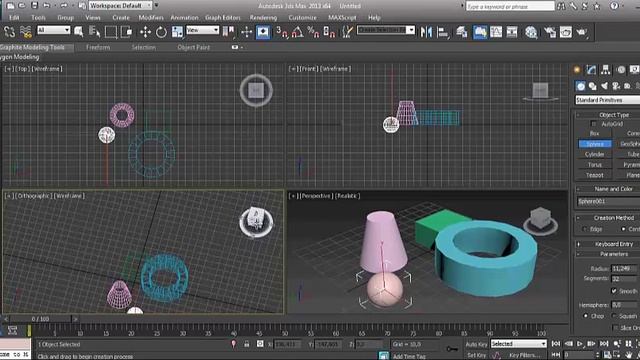Click the Box primitive button
The height and width of the screenshot is (360, 640).
[595, 133]
